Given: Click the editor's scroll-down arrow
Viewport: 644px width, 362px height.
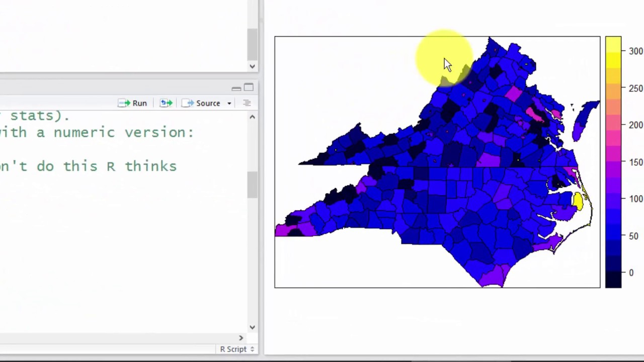Looking at the screenshot, I should pos(252,327).
